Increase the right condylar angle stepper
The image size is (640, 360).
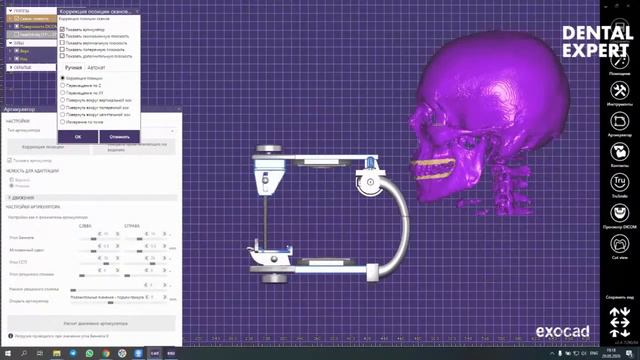[x=164, y=258]
